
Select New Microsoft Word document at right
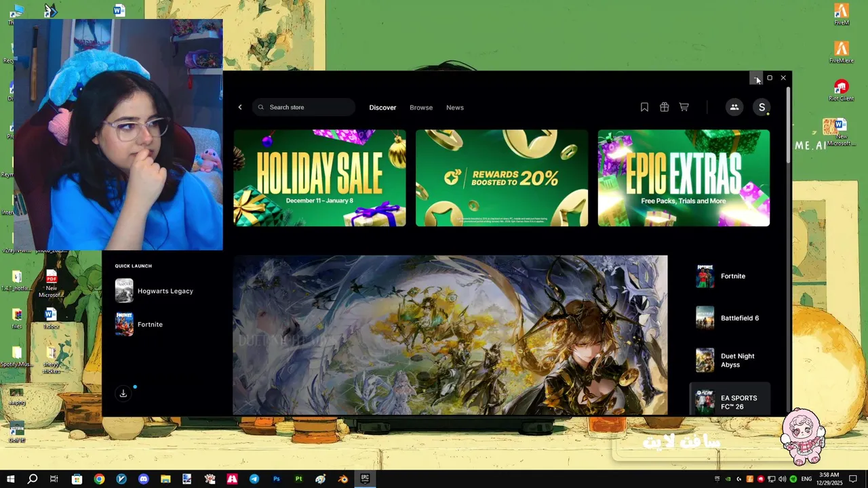pos(841,133)
